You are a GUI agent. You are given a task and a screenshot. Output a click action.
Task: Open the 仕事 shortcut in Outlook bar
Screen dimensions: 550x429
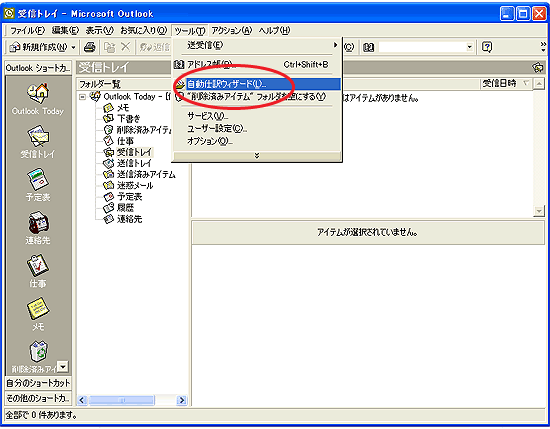[x=38, y=266]
